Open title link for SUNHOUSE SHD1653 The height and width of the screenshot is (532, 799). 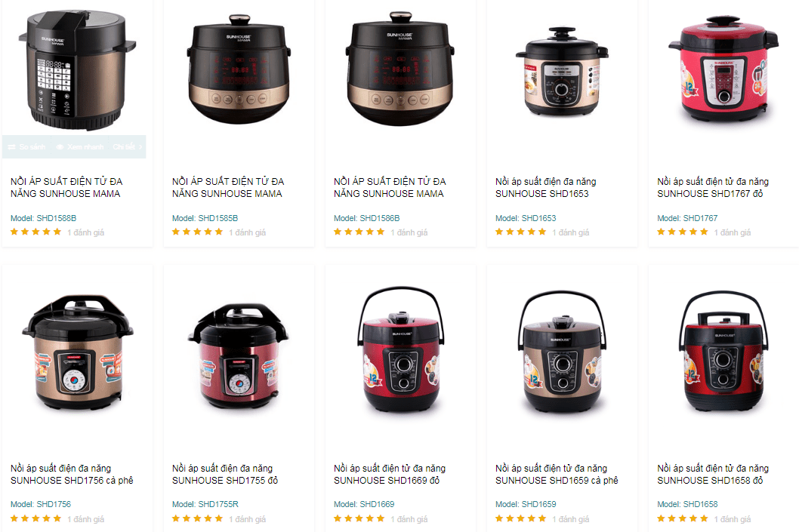pos(546,187)
